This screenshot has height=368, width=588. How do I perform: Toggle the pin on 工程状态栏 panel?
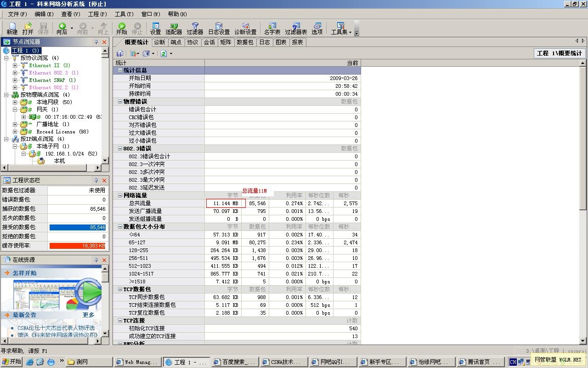point(96,180)
